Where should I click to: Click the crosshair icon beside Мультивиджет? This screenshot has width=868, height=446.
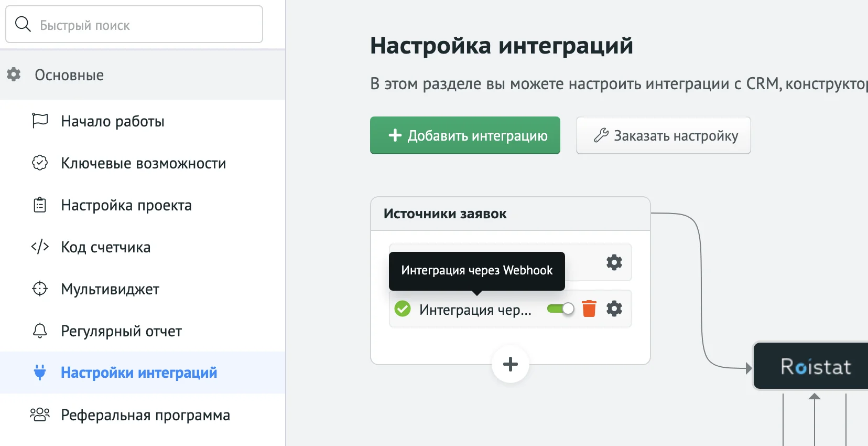pos(40,289)
